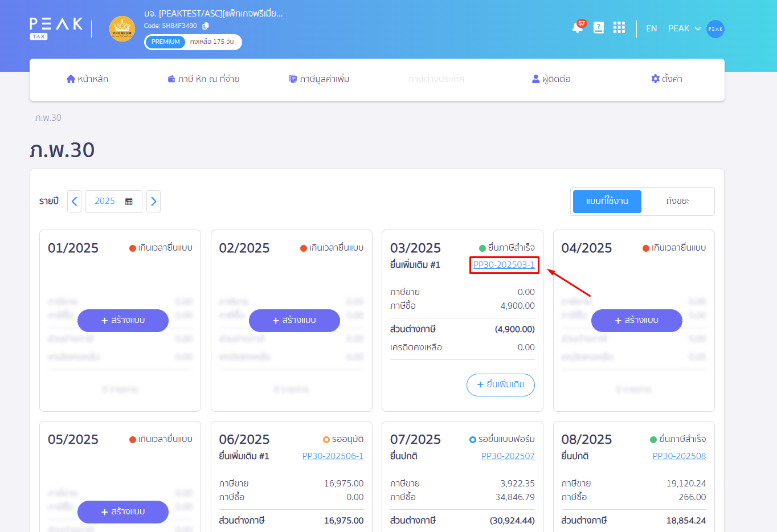Open the ภาษี หัก ณ ที่จ่าย menu
Image resolution: width=777 pixels, height=532 pixels.
click(203, 79)
